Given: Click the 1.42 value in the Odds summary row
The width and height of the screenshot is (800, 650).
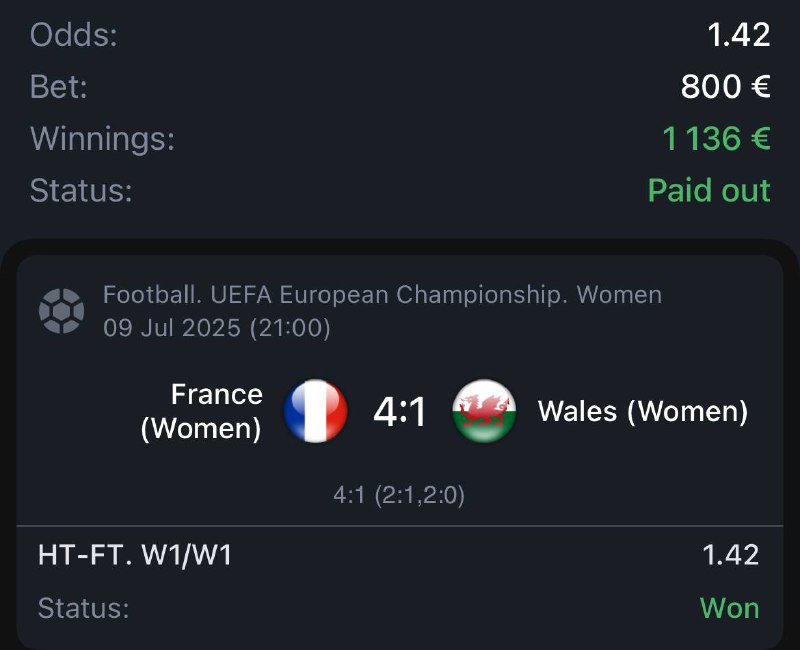Looking at the screenshot, I should pos(739,35).
